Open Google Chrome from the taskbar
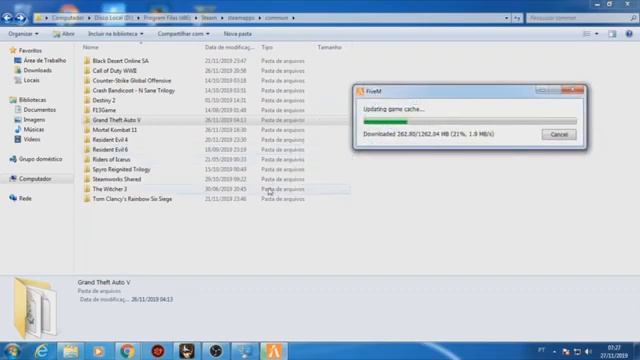 [x=127, y=351]
